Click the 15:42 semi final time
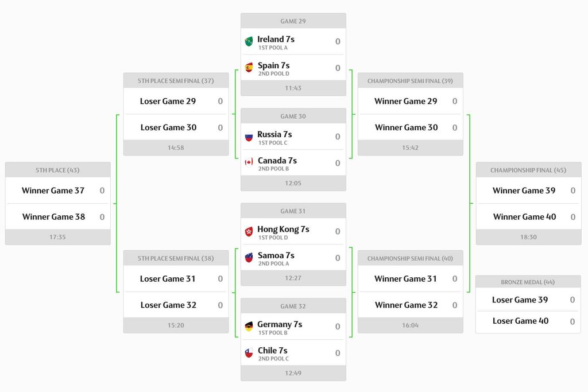 (410, 148)
